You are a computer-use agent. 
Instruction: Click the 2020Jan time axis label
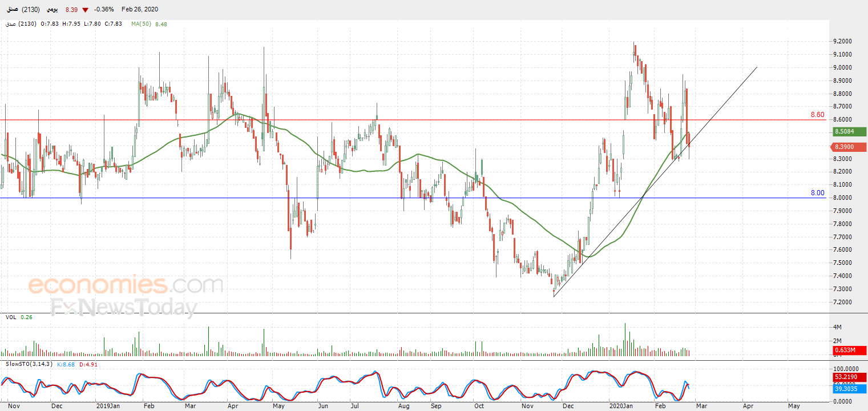point(620,406)
